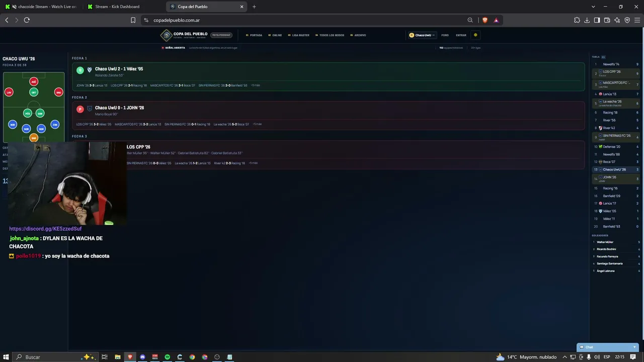Open a new browser tab
The width and height of the screenshot is (644, 362).
coord(254,7)
